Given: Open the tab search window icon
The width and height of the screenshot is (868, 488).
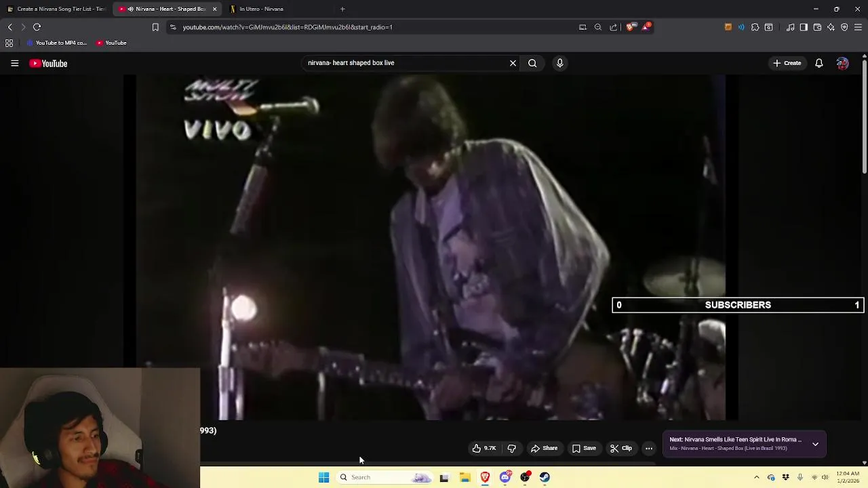Looking at the screenshot, I should point(769,27).
